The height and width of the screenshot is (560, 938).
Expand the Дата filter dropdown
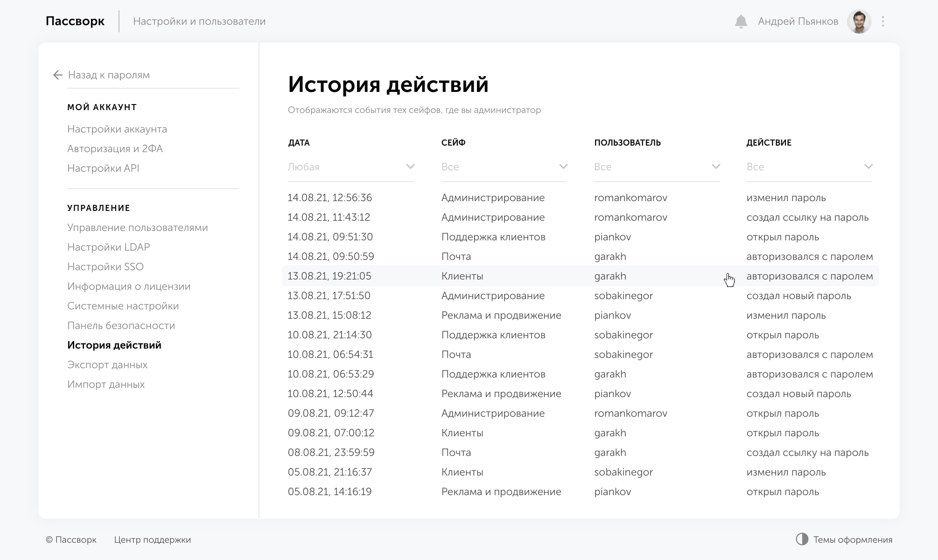tap(410, 167)
